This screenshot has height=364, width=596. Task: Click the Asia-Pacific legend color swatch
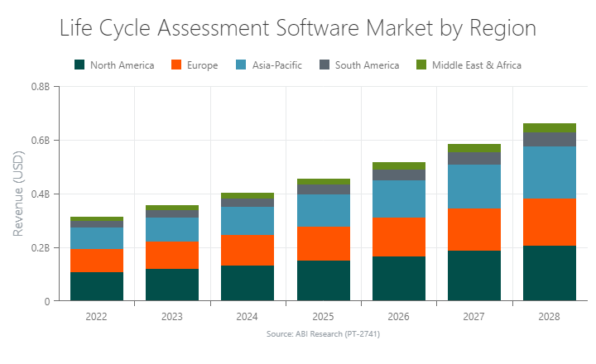pos(241,65)
